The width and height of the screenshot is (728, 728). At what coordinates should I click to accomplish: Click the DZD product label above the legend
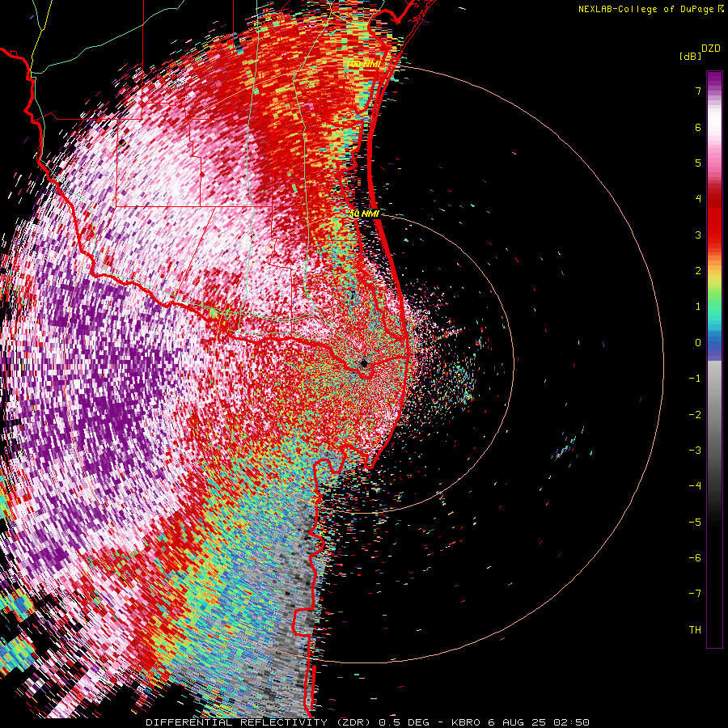pyautogui.click(x=711, y=49)
